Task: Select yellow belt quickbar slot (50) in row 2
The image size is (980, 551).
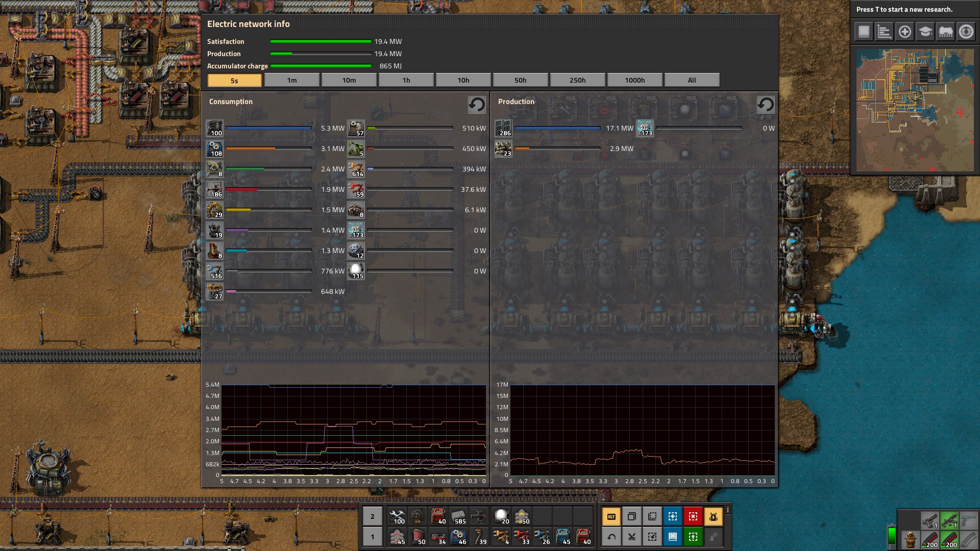Action: (x=522, y=516)
